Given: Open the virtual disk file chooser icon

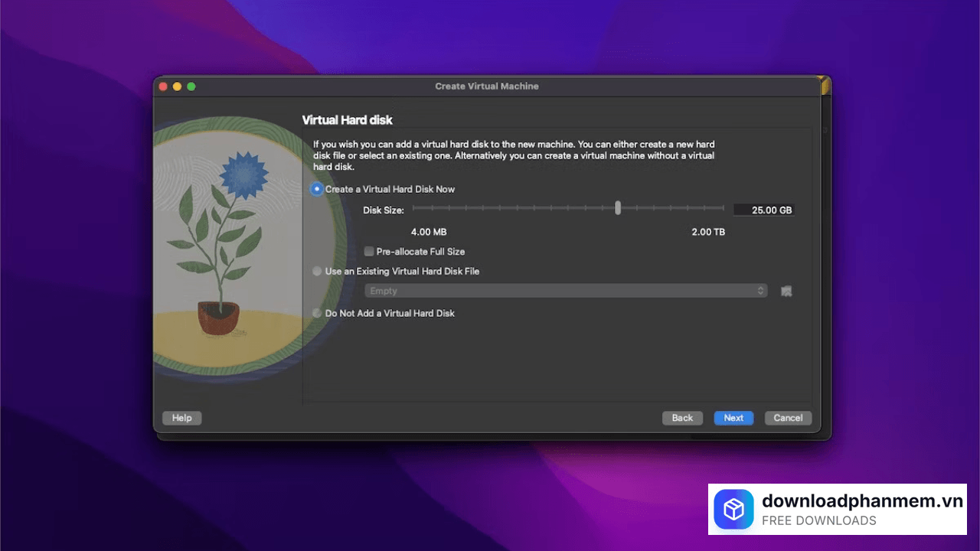Looking at the screenshot, I should coord(786,291).
